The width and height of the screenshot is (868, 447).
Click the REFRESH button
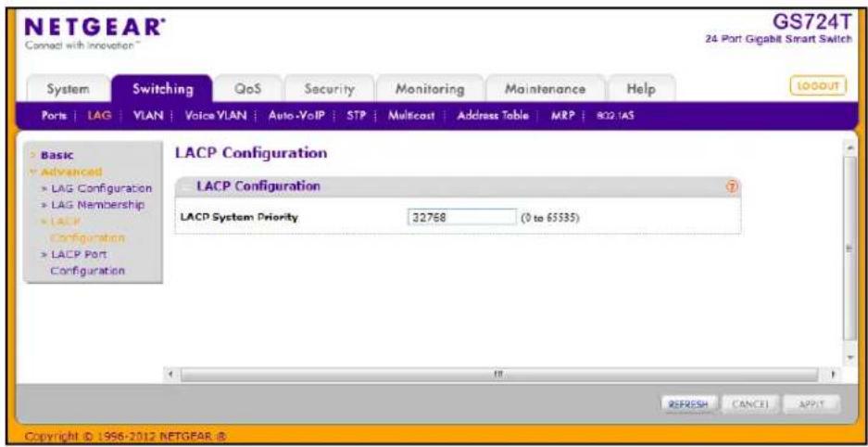click(x=688, y=403)
